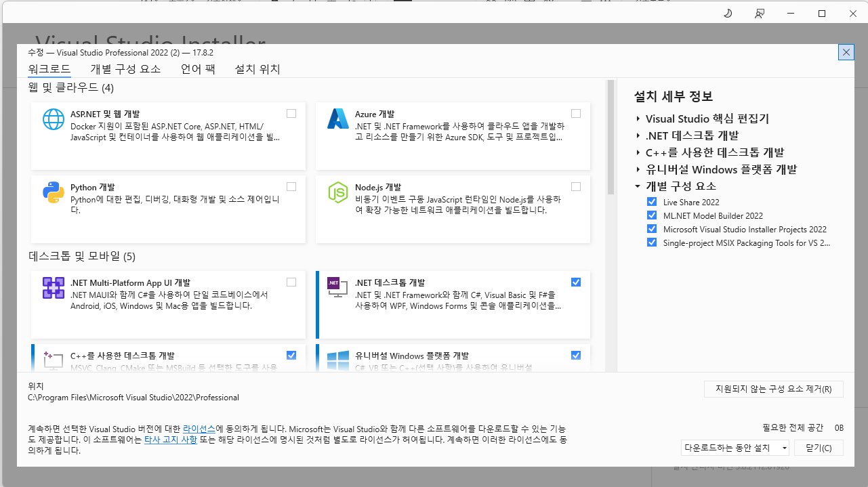Click the 웹 및 클라우드 (4) heading
The height and width of the screenshot is (487, 868).
click(71, 87)
